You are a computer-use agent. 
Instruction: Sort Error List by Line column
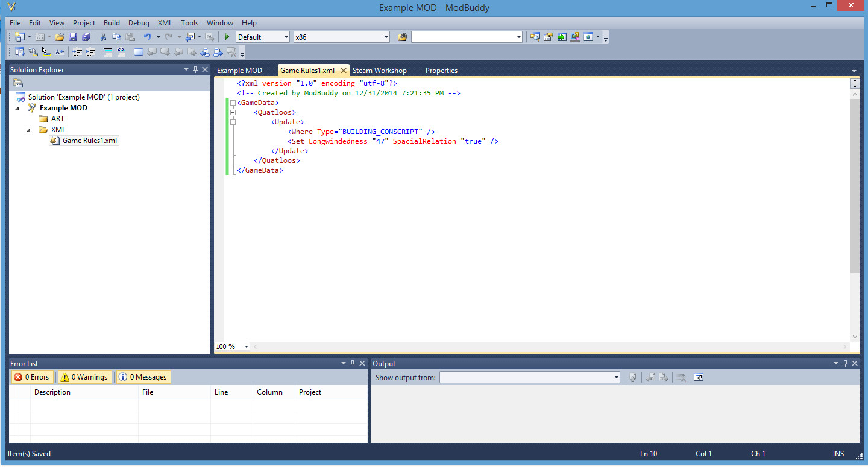coord(231,392)
